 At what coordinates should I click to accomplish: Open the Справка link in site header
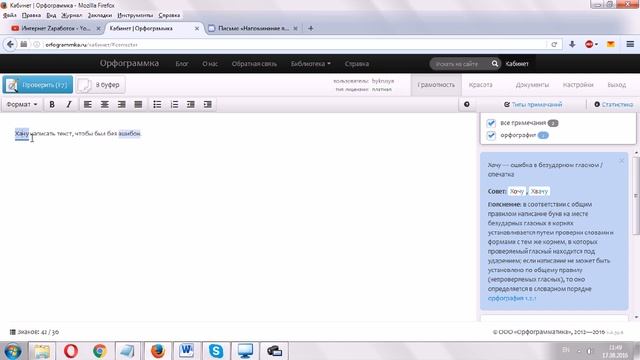click(x=357, y=64)
